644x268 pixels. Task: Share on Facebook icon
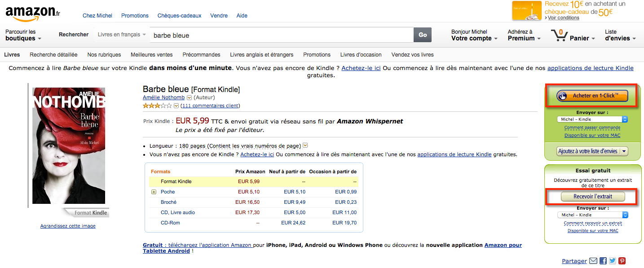click(603, 261)
